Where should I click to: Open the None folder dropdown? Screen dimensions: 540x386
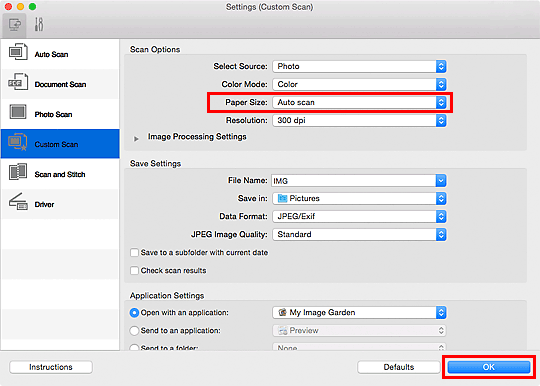click(x=359, y=347)
